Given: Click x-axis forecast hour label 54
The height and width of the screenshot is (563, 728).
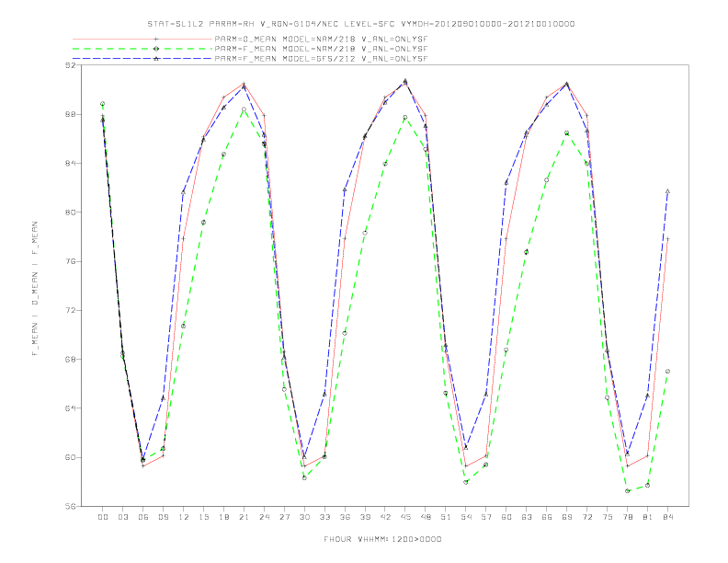Looking at the screenshot, I should [x=466, y=517].
